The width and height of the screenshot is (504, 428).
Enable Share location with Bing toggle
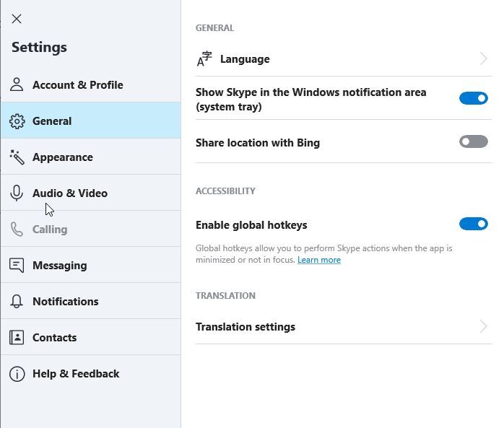pyautogui.click(x=473, y=141)
